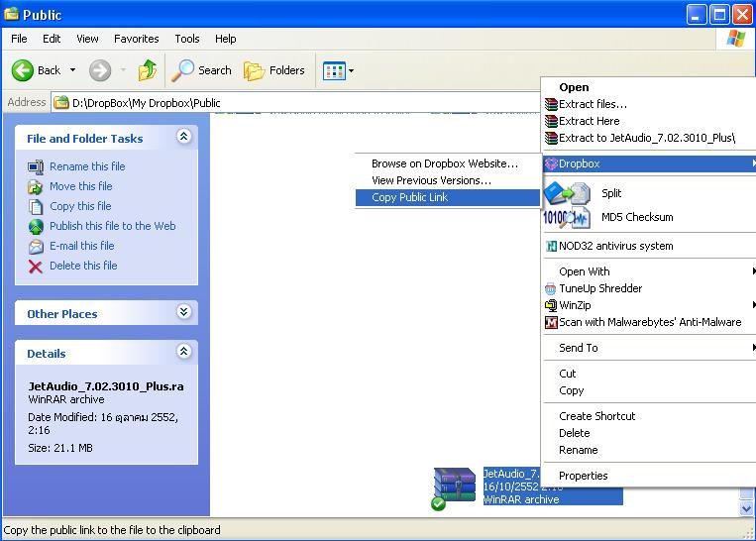Choose Create Shortcut

(x=649, y=416)
